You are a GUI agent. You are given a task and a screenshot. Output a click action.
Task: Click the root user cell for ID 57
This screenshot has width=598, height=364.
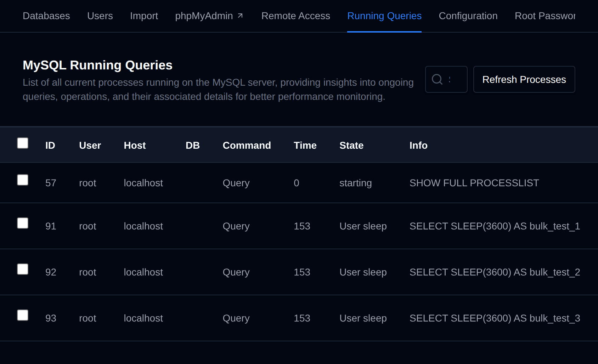[x=88, y=183]
